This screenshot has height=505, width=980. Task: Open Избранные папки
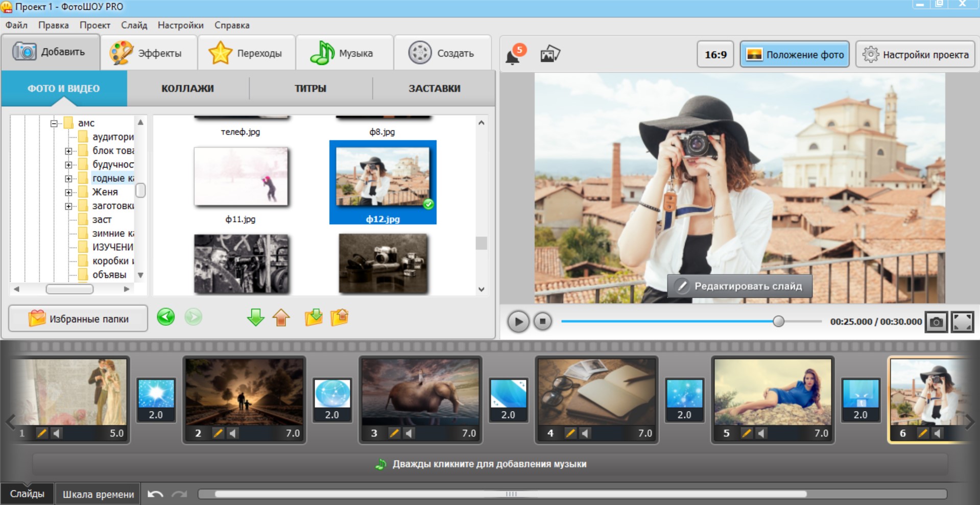coord(78,319)
